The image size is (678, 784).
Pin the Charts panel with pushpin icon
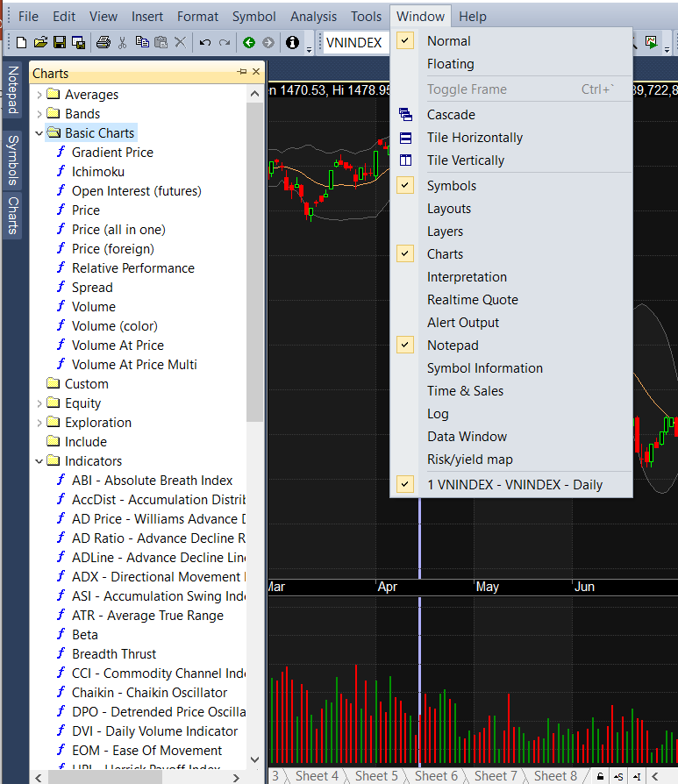pos(241,72)
